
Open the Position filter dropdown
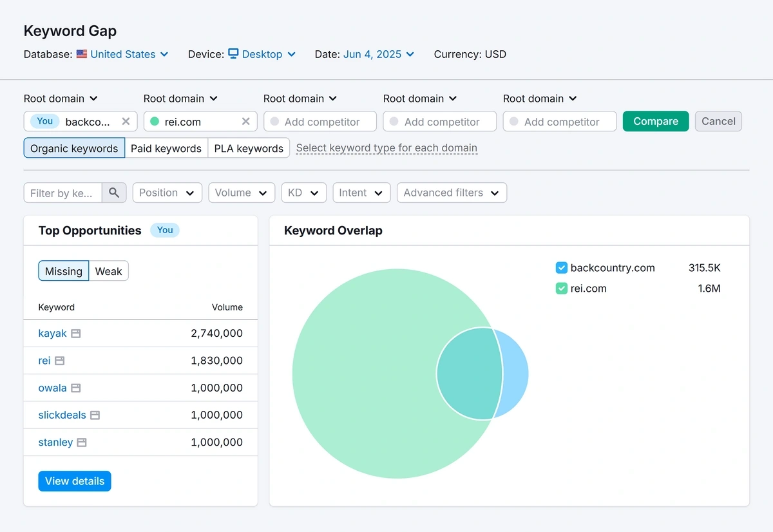(x=167, y=193)
